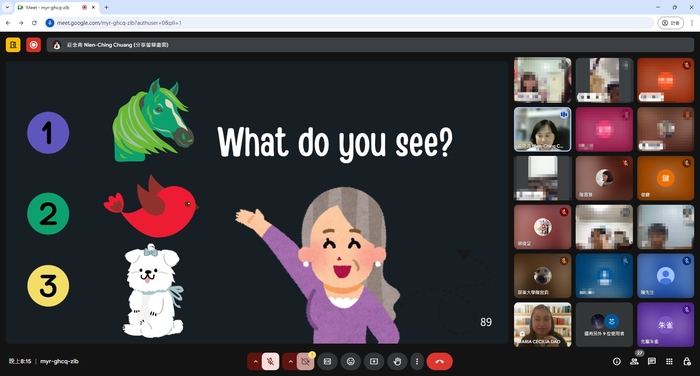Start presenting your screen
Image resolution: width=700 pixels, height=376 pixels.
coord(374,361)
